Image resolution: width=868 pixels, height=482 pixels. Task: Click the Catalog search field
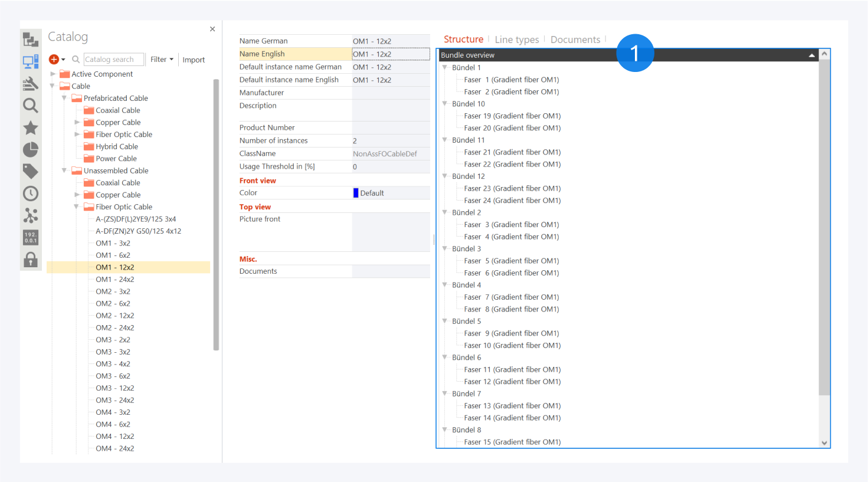tap(113, 60)
